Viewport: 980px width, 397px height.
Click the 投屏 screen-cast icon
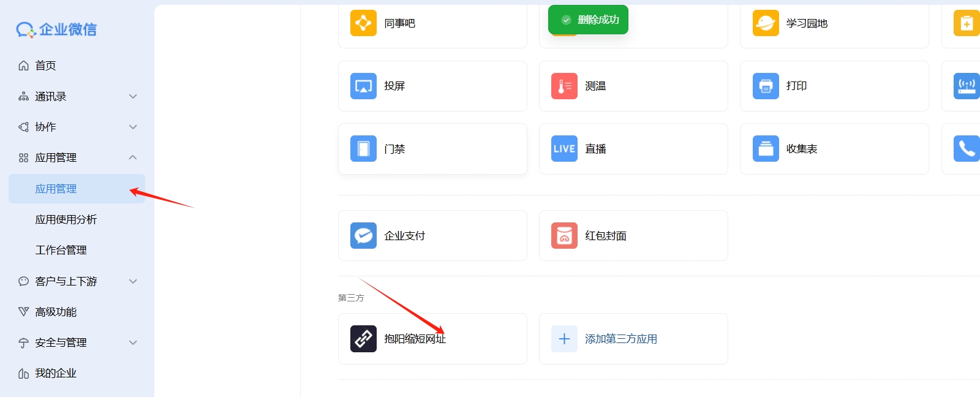click(363, 86)
